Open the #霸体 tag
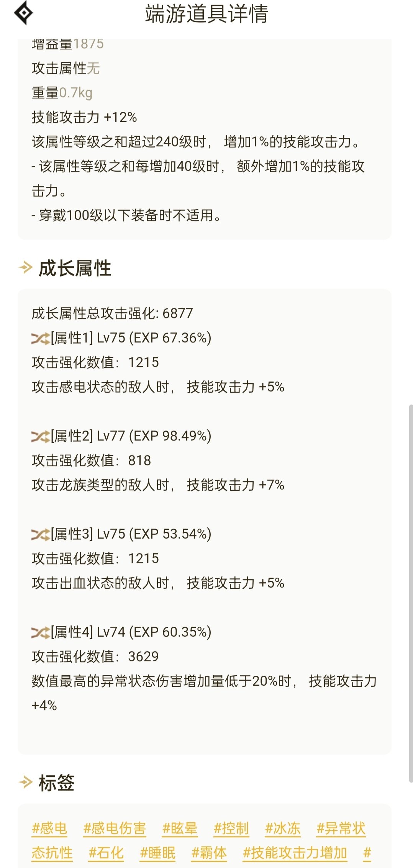Viewport: 413px width, 868px height. point(209,853)
